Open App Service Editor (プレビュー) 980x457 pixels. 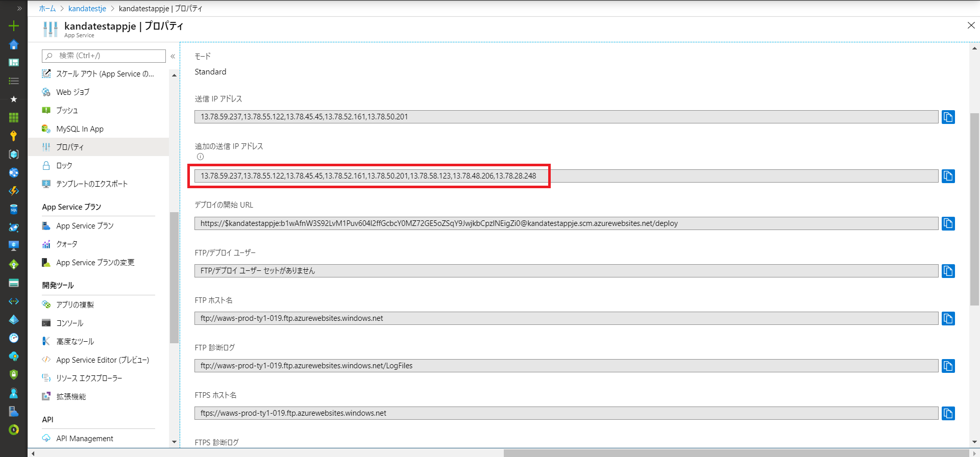[x=102, y=360]
